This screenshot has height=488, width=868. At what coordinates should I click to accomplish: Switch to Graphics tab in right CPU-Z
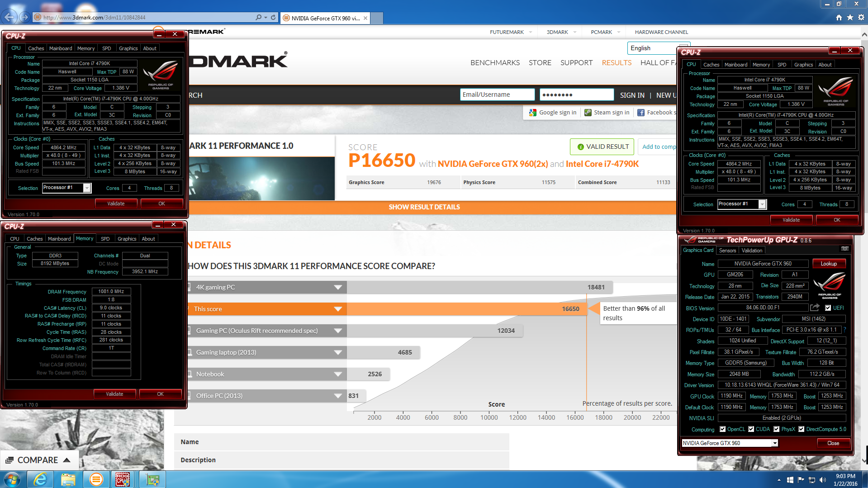(x=803, y=65)
